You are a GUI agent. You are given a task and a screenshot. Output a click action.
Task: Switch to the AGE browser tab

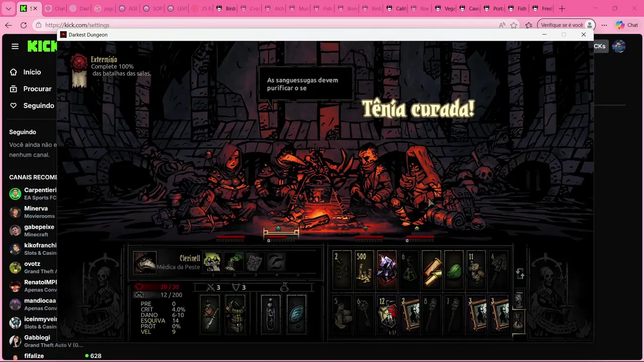pyautogui.click(x=128, y=9)
